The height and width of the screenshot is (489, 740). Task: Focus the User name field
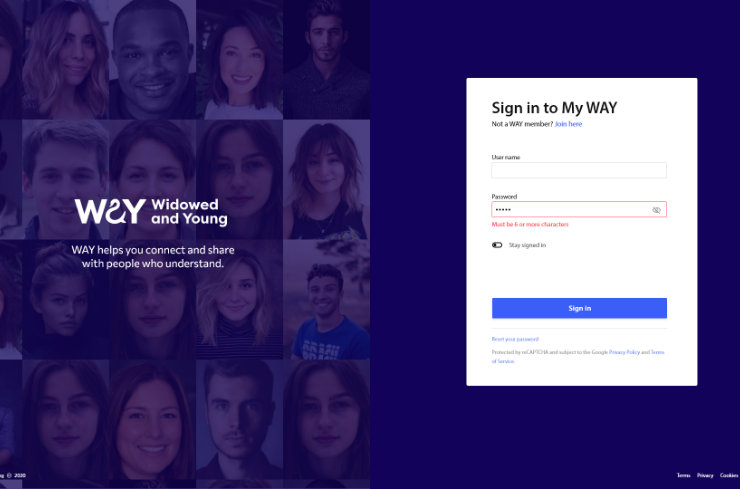579,170
